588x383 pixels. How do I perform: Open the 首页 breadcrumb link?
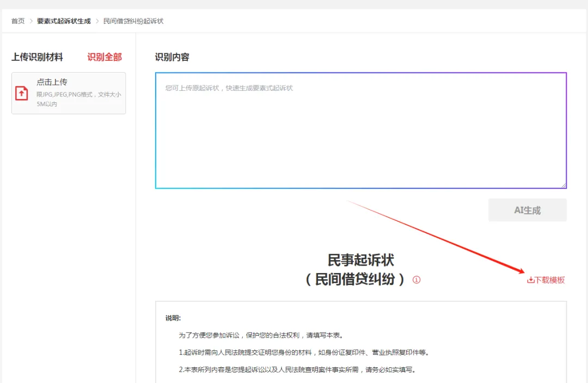click(x=18, y=21)
